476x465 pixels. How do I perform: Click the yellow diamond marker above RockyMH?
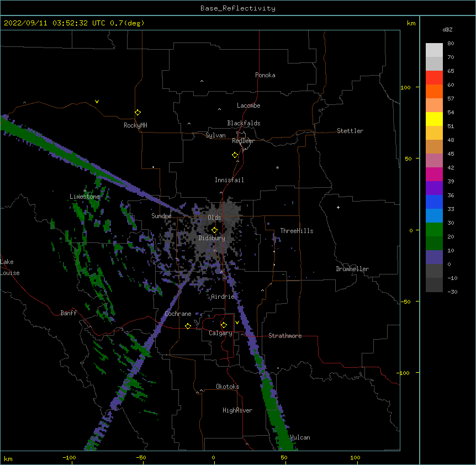(138, 113)
